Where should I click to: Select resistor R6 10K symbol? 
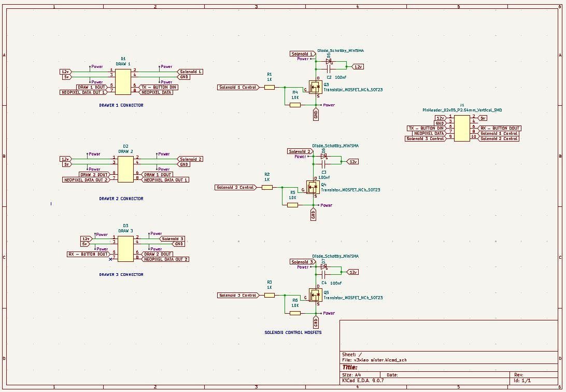click(295, 313)
